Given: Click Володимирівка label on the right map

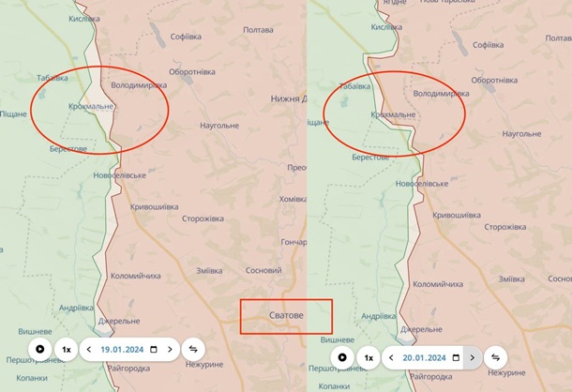Looking at the screenshot, I should point(441,94).
